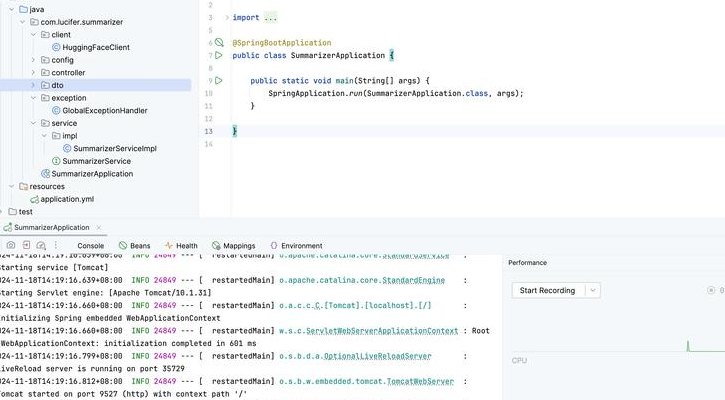Collapse the com.lucifer.summarizer package chevron
The image size is (725, 400).
(x=22, y=22)
